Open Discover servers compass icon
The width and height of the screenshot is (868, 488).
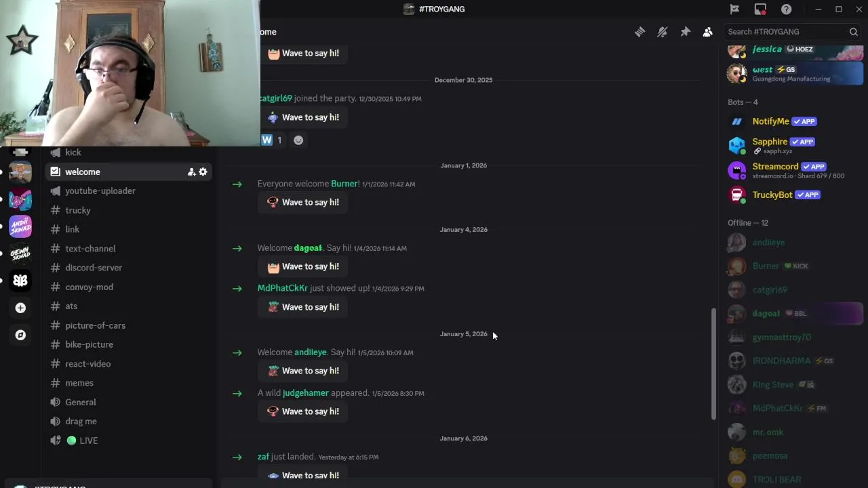20,335
